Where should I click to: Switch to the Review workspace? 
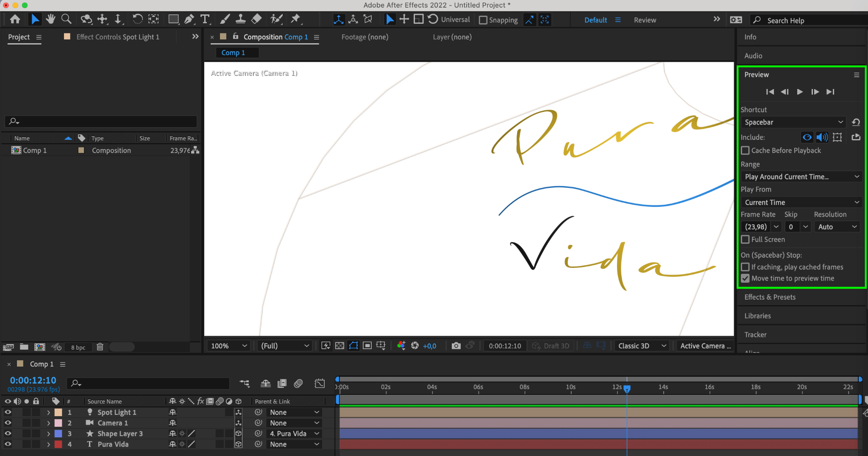[x=645, y=20]
